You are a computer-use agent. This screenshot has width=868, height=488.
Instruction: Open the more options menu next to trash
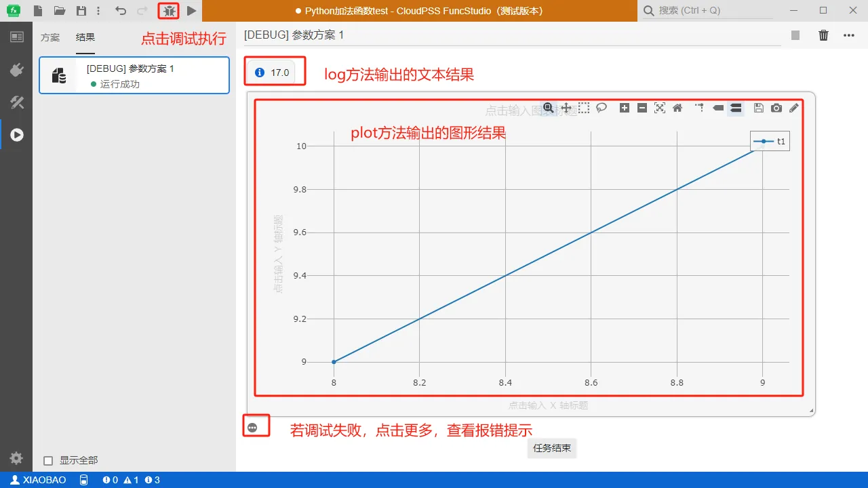point(849,35)
